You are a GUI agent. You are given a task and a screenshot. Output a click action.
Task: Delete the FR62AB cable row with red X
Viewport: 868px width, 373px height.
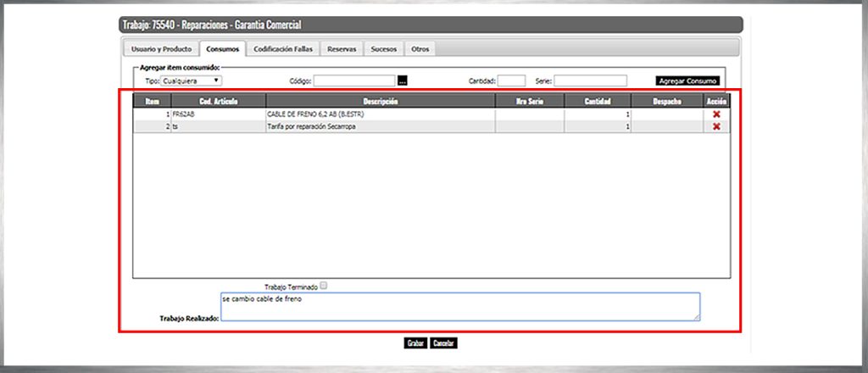716,114
